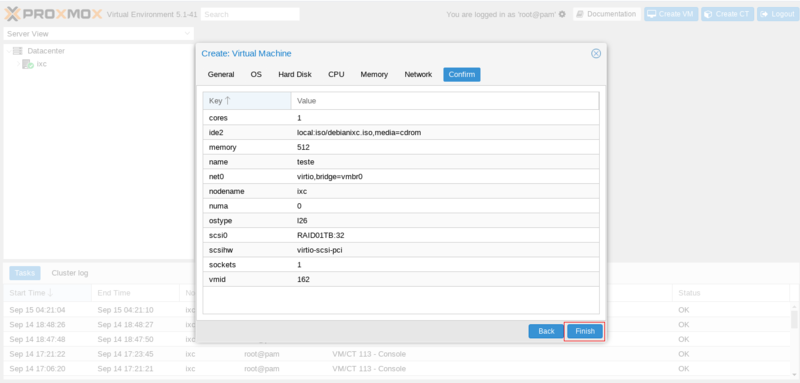Click the End Time column header
This screenshot has width=800, height=383.
coord(136,293)
